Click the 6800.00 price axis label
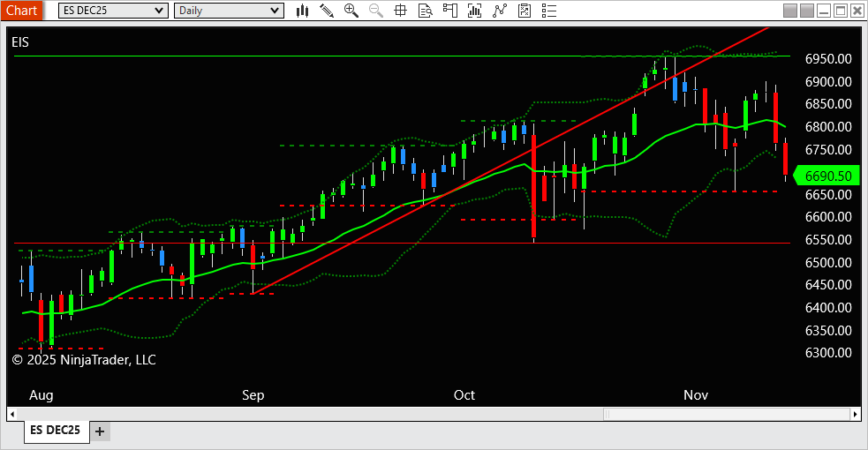868x450 pixels. 828,126
